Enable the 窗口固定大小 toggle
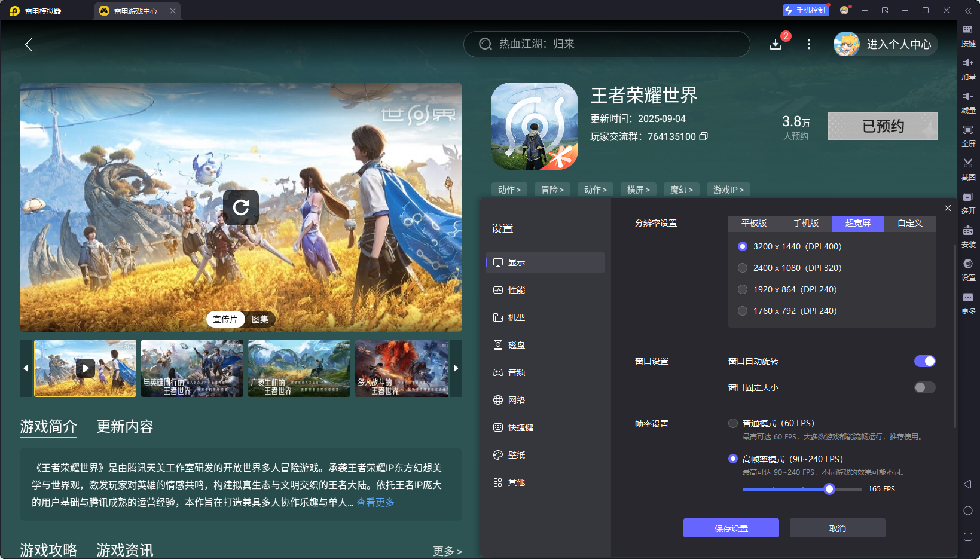Screen dimensions: 980x559 click(x=924, y=387)
